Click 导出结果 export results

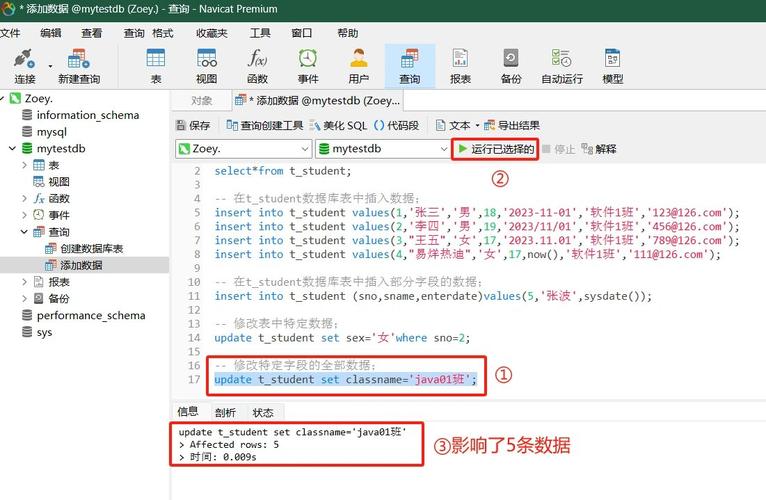pyautogui.click(x=511, y=126)
